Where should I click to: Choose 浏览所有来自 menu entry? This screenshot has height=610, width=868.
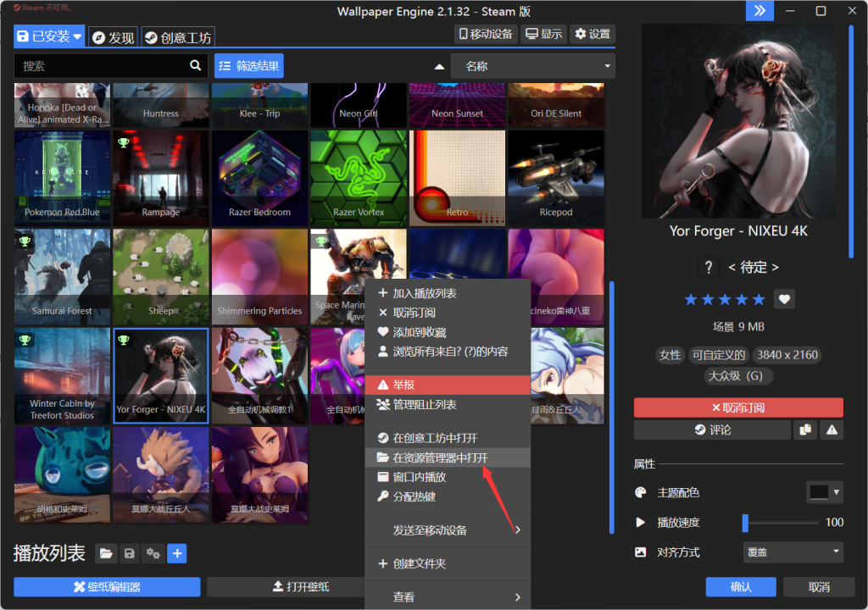448,352
